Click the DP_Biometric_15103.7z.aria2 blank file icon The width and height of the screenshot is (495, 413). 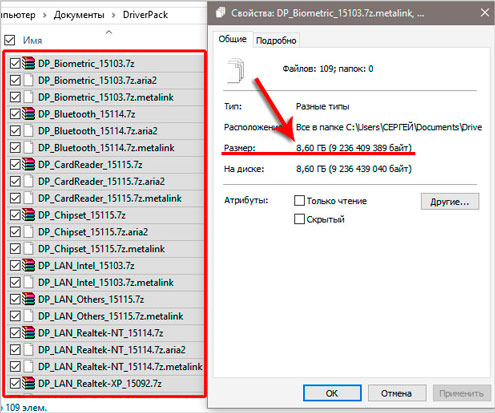pos(29,80)
